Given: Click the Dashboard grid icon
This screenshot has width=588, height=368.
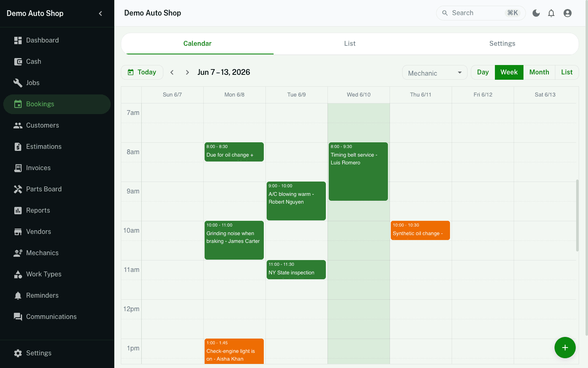Looking at the screenshot, I should [18, 40].
